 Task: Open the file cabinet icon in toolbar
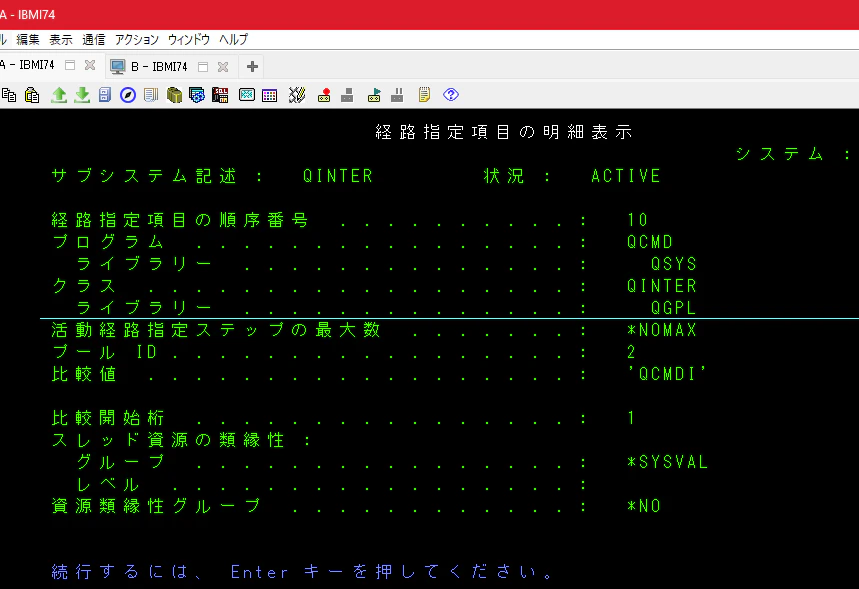point(105,95)
